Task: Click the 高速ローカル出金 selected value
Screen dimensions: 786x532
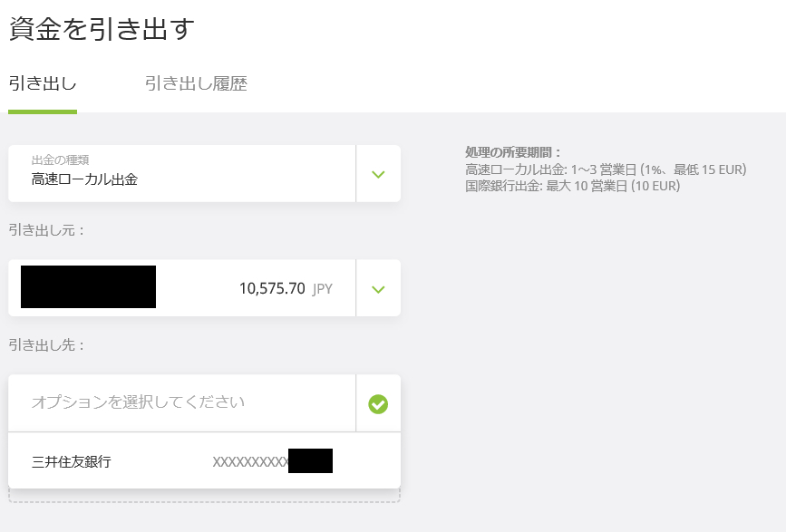Action: tap(84, 179)
